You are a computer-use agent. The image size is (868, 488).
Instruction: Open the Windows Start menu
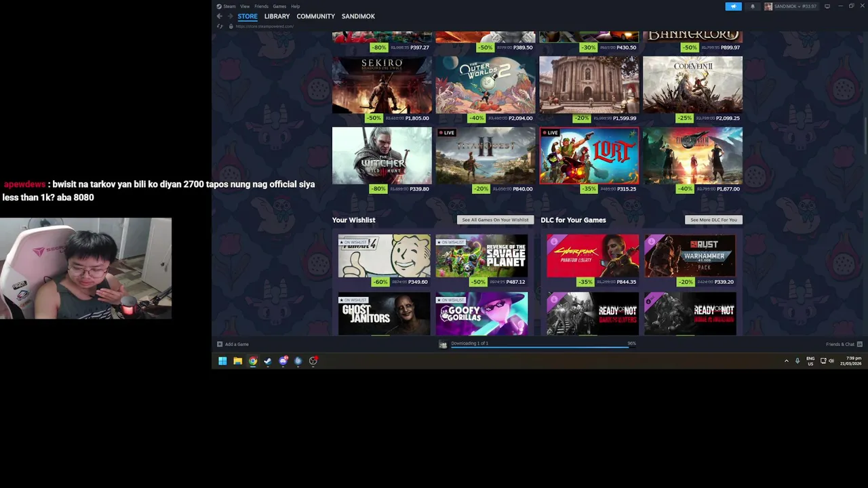pyautogui.click(x=222, y=361)
